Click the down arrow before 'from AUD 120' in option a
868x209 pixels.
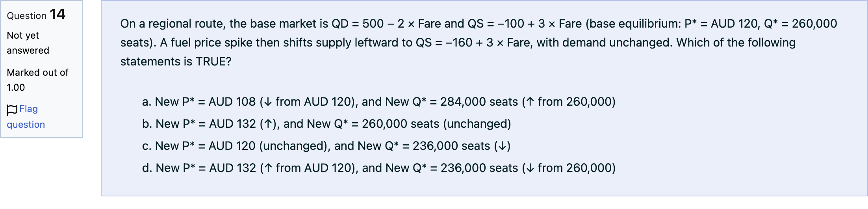(x=268, y=102)
